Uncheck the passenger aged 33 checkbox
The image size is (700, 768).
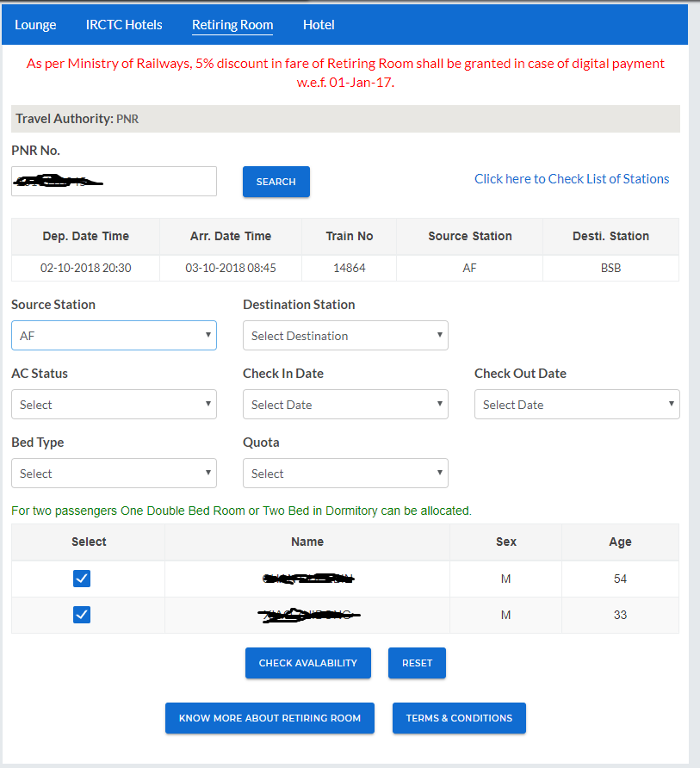tap(82, 615)
